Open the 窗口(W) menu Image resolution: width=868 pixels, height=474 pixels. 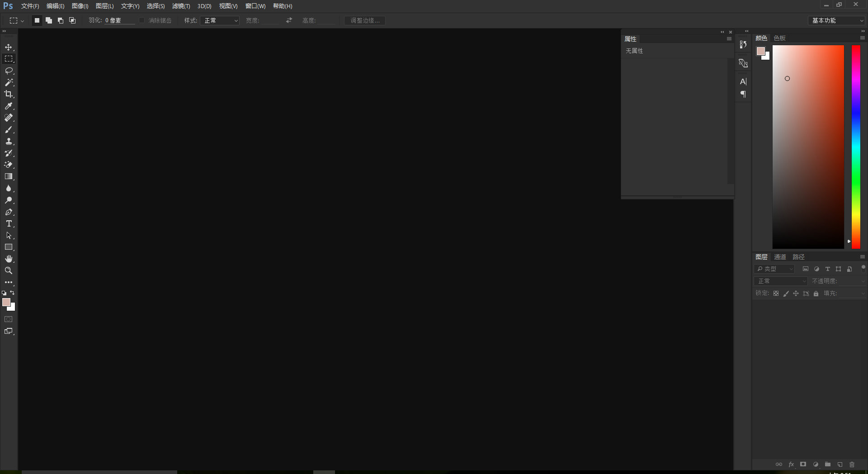pos(255,6)
